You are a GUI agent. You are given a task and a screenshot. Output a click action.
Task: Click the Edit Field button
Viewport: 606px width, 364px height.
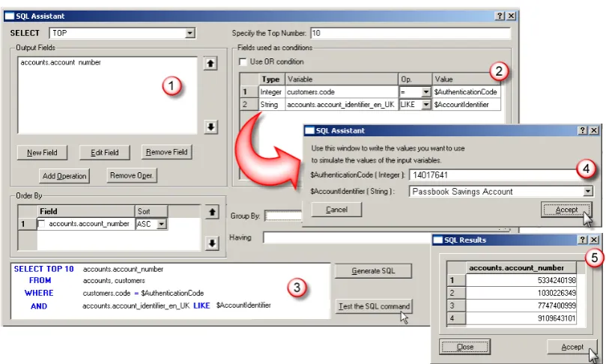105,153
